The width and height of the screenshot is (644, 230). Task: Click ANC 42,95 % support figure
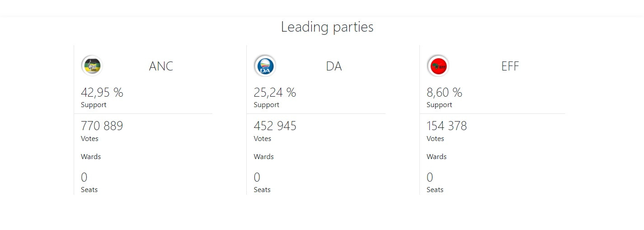pyautogui.click(x=102, y=93)
